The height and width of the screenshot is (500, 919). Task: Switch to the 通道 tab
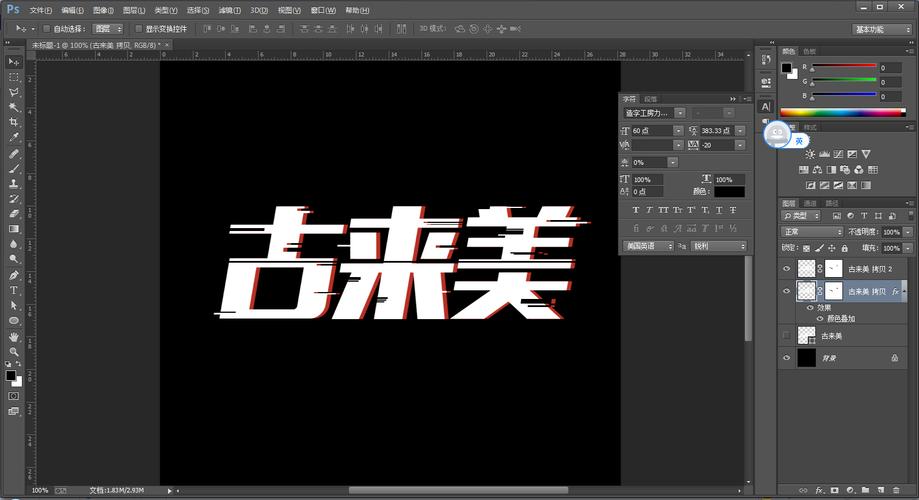tap(810, 203)
